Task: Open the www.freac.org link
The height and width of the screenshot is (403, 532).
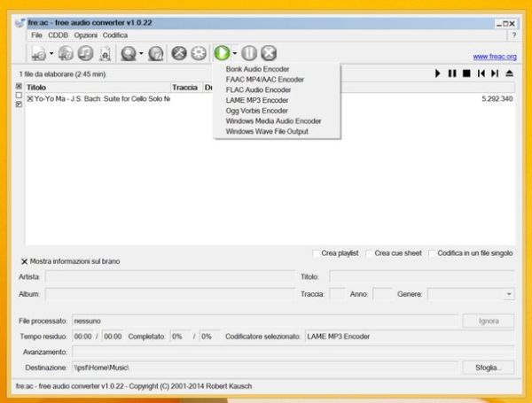Action: click(x=494, y=56)
